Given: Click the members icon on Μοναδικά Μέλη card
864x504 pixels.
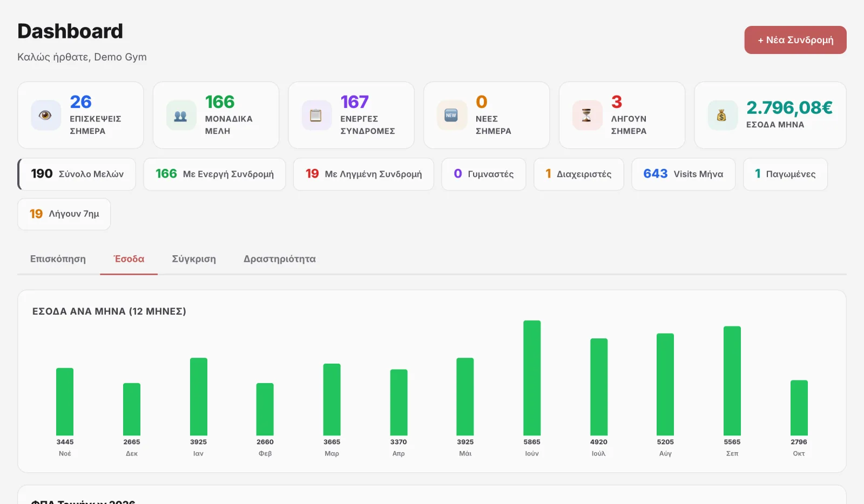Looking at the screenshot, I should coord(181,115).
